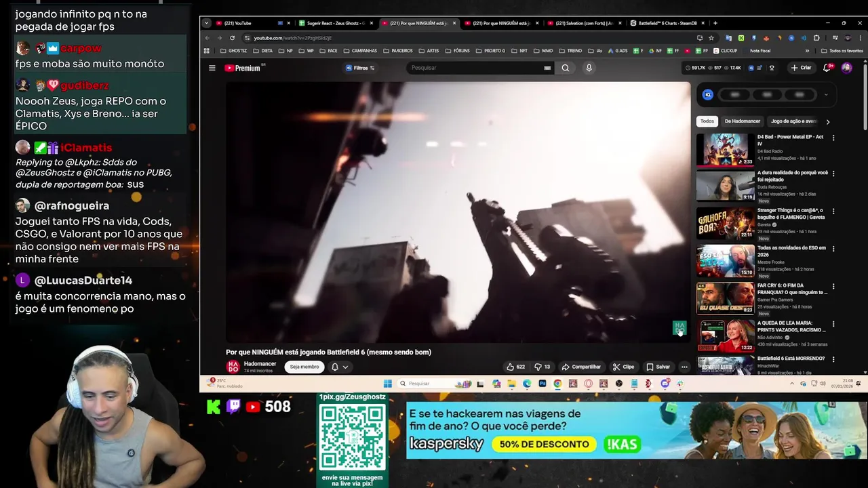Image resolution: width=868 pixels, height=488 pixels.
Task: Select the Jogo de ação e aventura chip
Action: [793, 121]
